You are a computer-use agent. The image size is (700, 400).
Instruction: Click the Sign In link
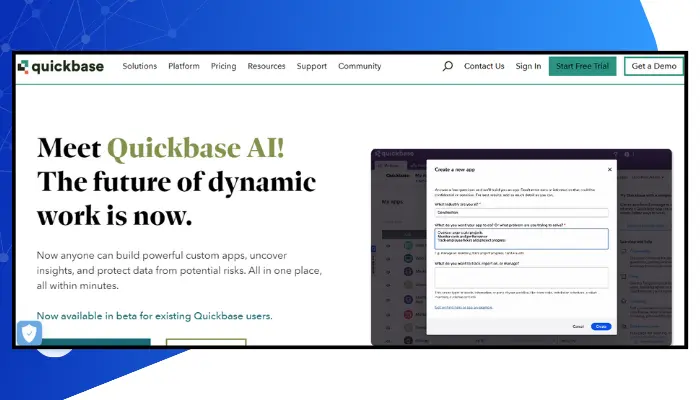(528, 66)
